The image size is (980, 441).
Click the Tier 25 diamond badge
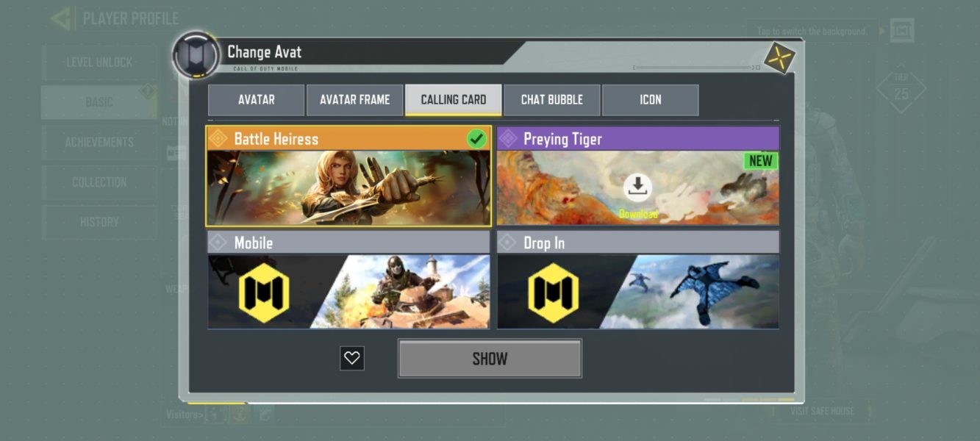[x=901, y=88]
